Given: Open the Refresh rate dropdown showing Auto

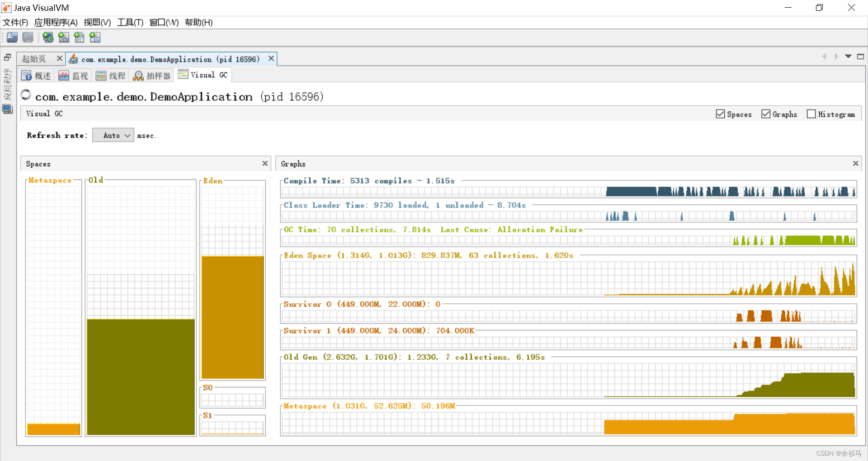Looking at the screenshot, I should (113, 135).
